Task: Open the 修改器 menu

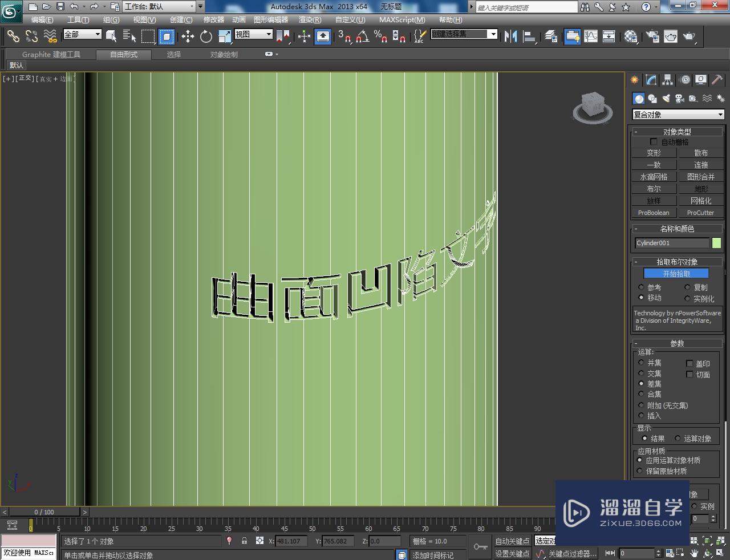Action: pyautogui.click(x=214, y=20)
